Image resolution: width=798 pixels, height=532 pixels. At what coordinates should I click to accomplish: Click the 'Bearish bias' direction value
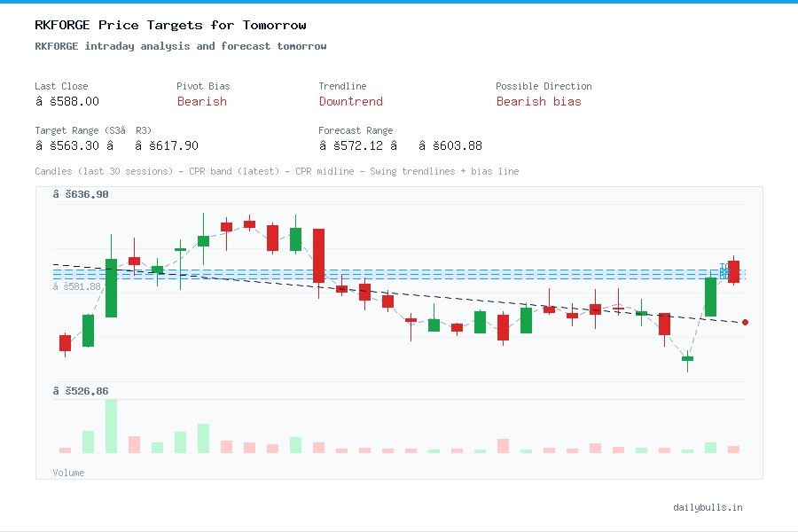pos(538,101)
